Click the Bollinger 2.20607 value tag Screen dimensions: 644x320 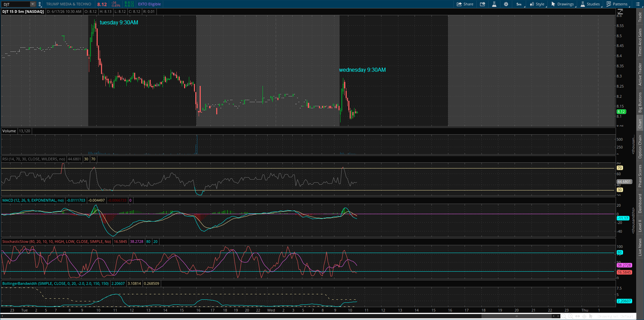pos(625,301)
